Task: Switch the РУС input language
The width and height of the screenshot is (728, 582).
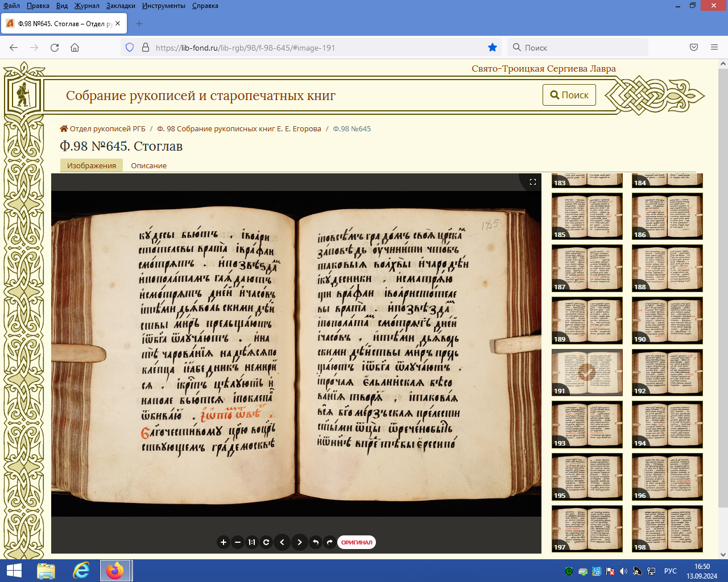Action: (x=671, y=571)
